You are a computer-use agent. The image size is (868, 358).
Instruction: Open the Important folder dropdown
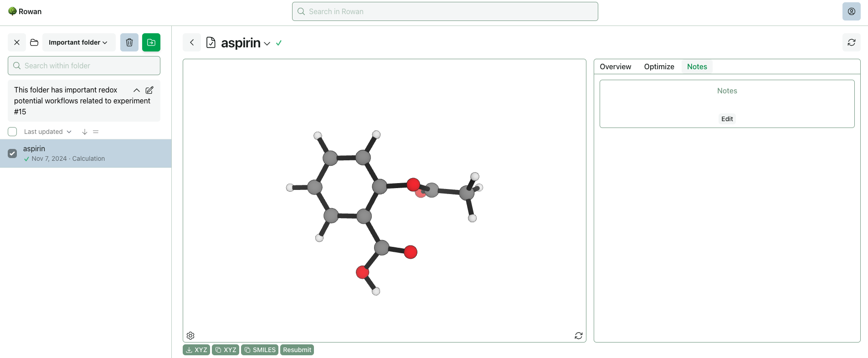click(78, 42)
